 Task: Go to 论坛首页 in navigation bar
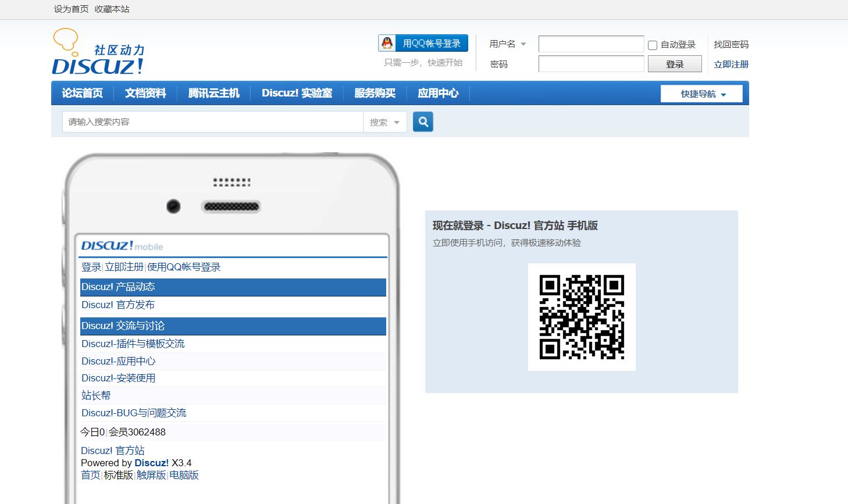coord(82,93)
